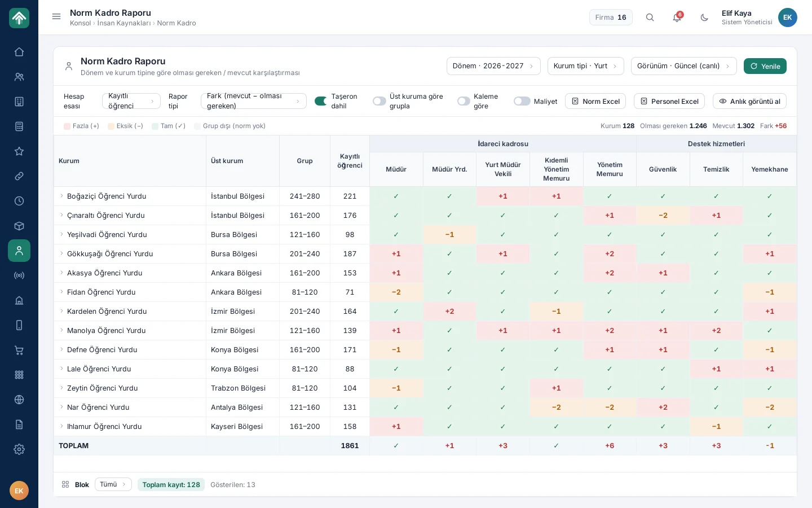Open the Dönem 2026-2027 dropdown
This screenshot has width=812, height=508.
point(493,66)
